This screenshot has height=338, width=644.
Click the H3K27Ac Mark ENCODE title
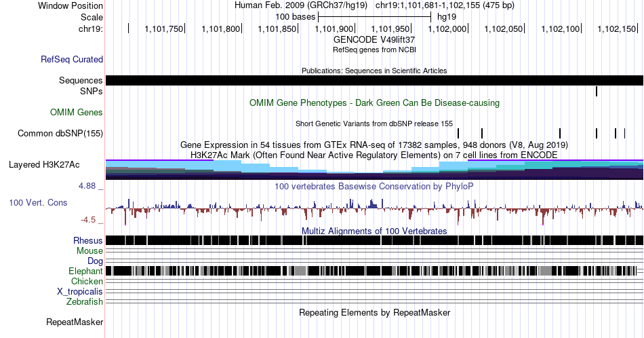[x=374, y=155]
